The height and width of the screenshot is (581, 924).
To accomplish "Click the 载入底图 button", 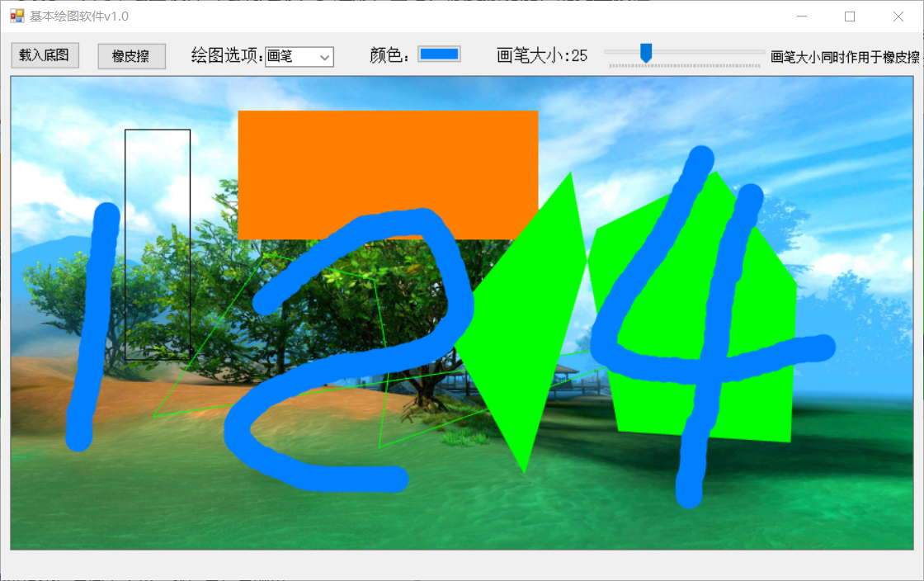I will point(45,55).
